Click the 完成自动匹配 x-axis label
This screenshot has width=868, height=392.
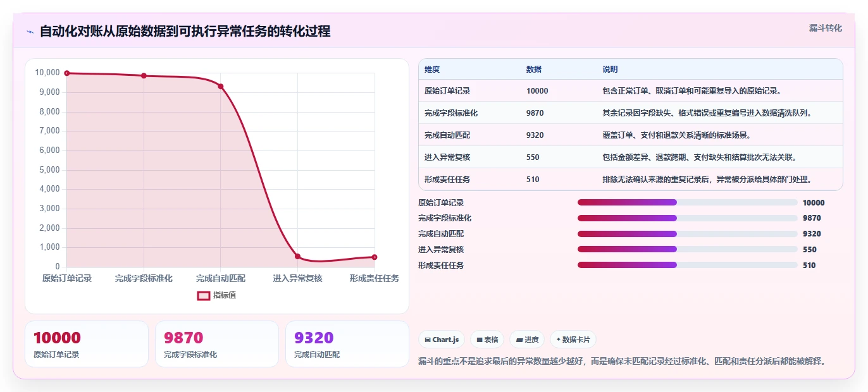tap(221, 278)
